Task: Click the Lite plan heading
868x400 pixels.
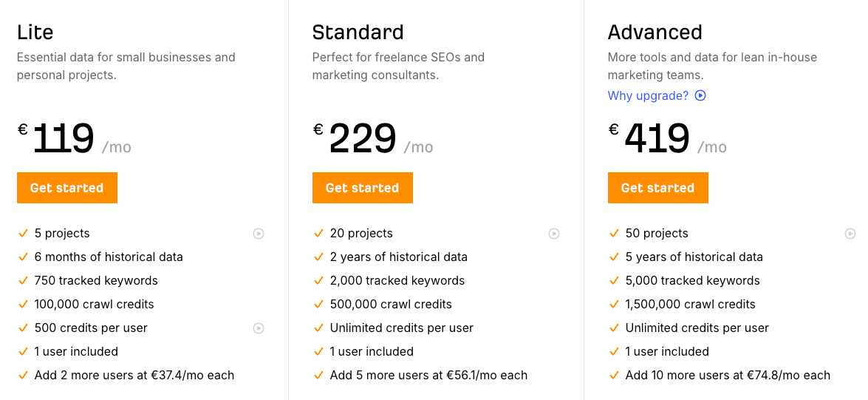Action: coord(35,33)
